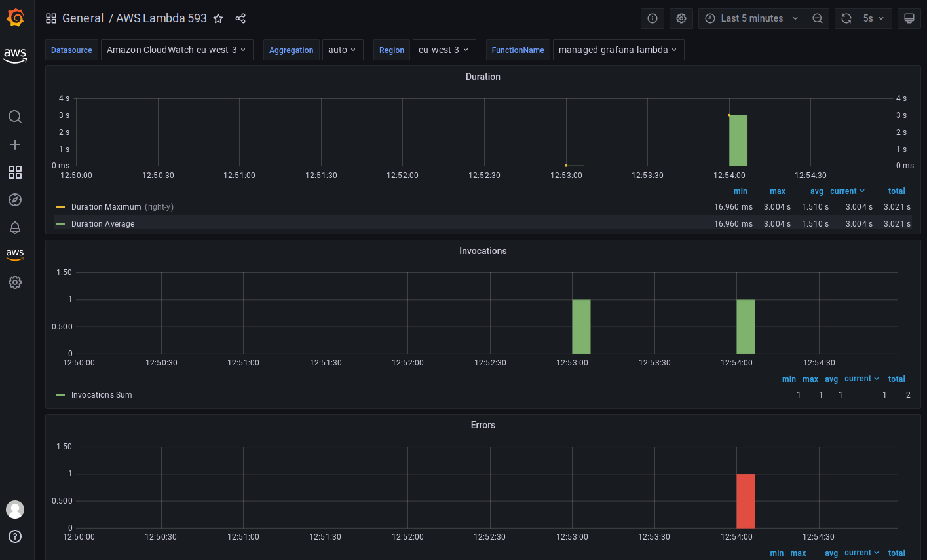Sort Invocations legend by max column
This screenshot has width=927, height=560.
point(810,379)
